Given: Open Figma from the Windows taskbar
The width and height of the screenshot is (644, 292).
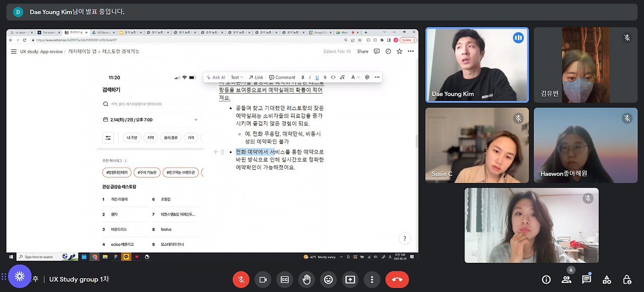Looking at the screenshot, I should pos(116,257).
